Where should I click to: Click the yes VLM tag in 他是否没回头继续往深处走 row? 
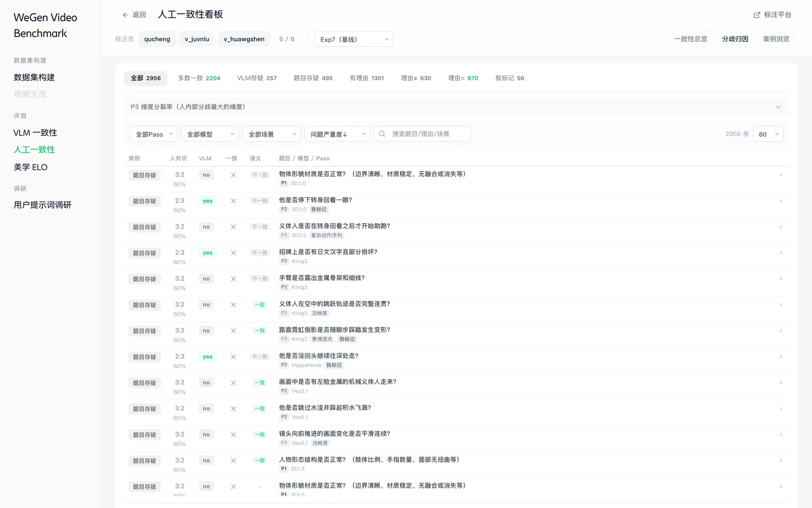(x=208, y=357)
